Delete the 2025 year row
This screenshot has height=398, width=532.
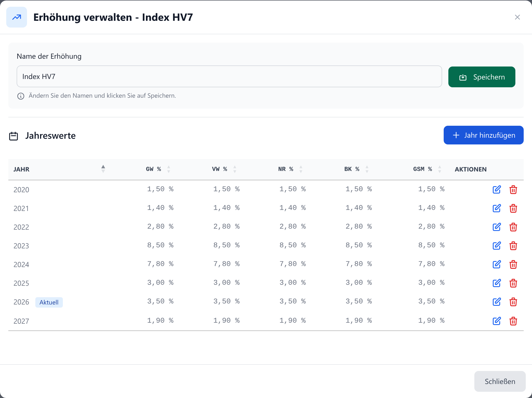[x=513, y=283]
